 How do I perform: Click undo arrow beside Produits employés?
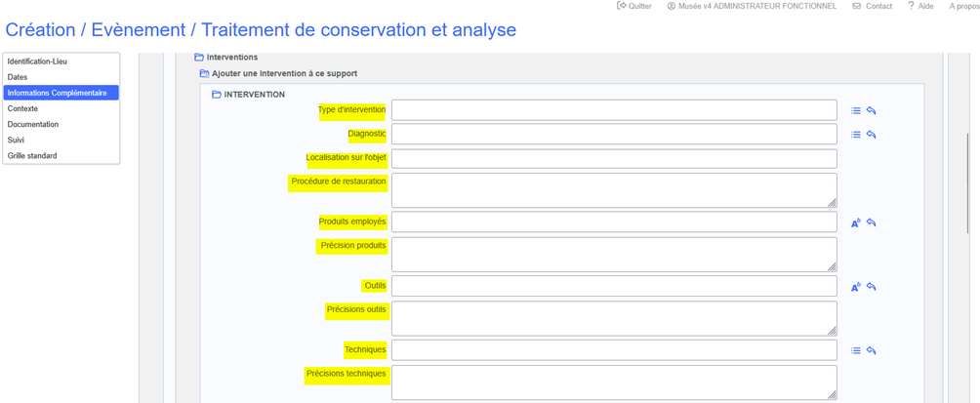click(872, 223)
